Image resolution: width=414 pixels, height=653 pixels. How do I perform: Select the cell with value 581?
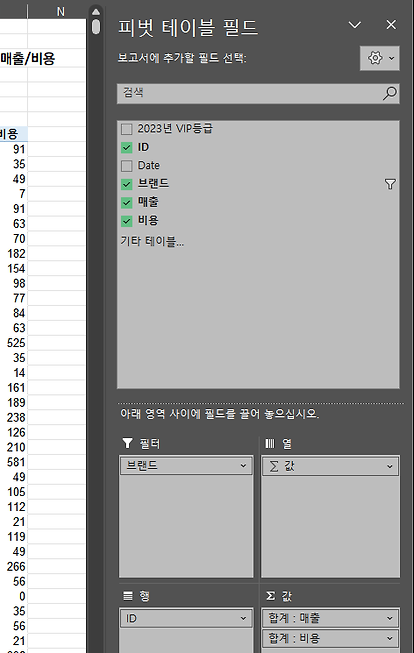[x=14, y=462]
